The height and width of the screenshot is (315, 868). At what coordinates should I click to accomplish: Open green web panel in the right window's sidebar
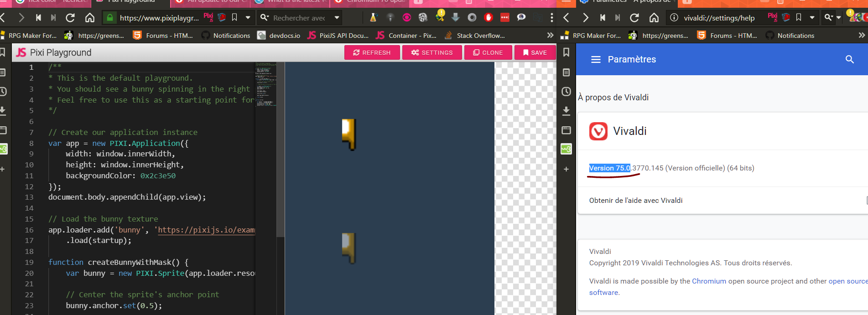pyautogui.click(x=566, y=149)
